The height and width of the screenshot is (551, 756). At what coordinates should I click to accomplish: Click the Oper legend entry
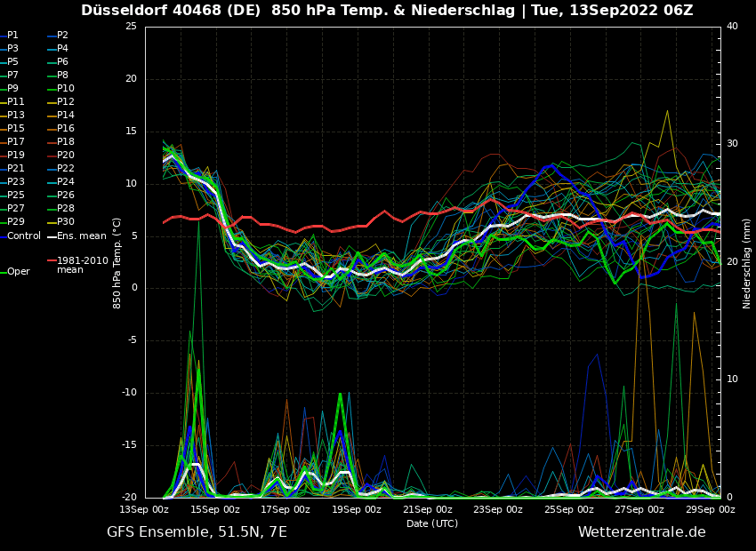(x=19, y=272)
